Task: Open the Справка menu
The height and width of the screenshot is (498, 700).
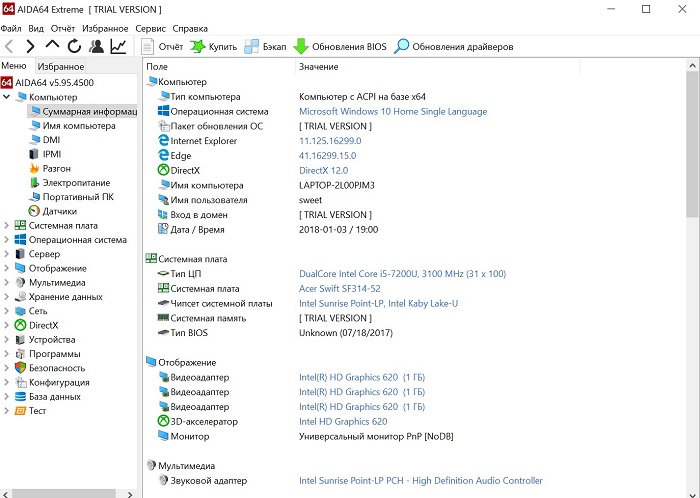Action: coord(190,29)
